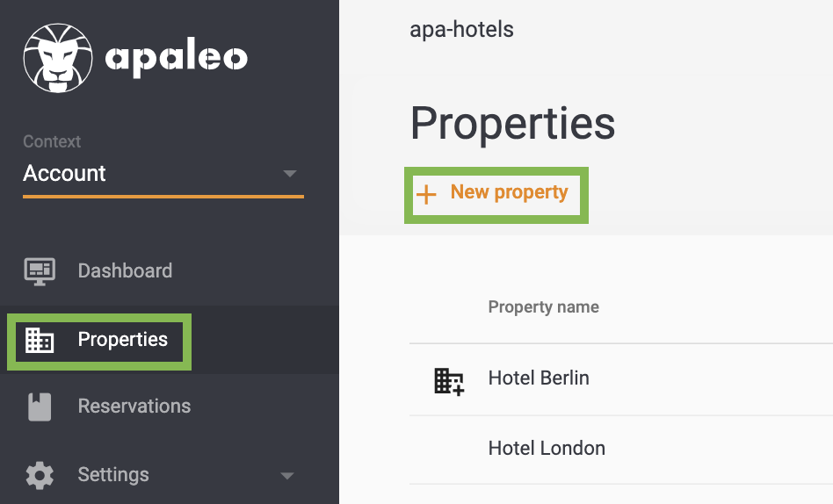Open the Hotel Berlin property row
Viewport: 833px width, 504px height.
point(621,379)
